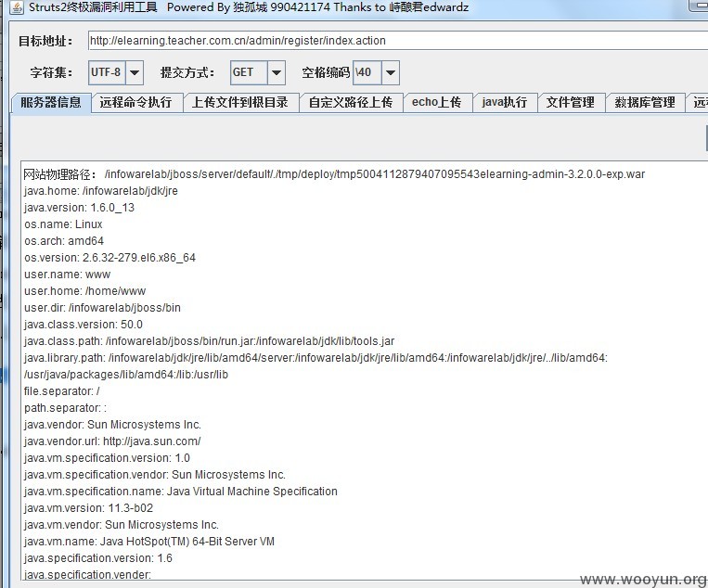The height and width of the screenshot is (588, 708).
Task: Click the os.name: Linux line
Action: (x=63, y=224)
